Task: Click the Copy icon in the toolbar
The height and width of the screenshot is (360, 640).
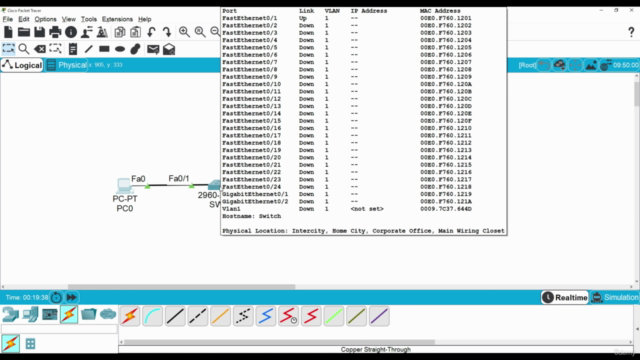Action: [120, 32]
